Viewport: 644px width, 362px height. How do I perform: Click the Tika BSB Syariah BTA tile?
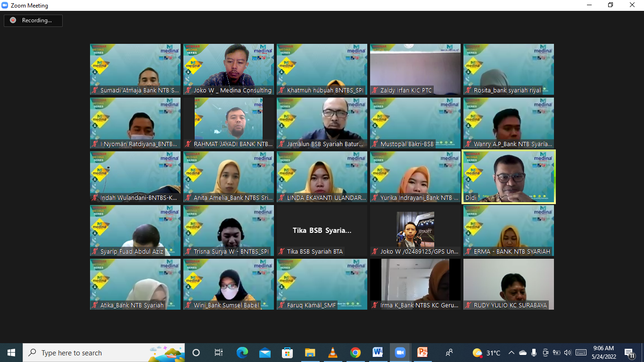(x=322, y=230)
